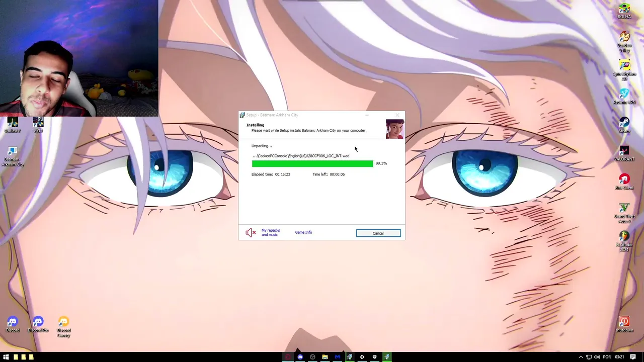This screenshot has width=644, height=362.
Task: Open the clock showing 03:21
Action: coord(619,357)
